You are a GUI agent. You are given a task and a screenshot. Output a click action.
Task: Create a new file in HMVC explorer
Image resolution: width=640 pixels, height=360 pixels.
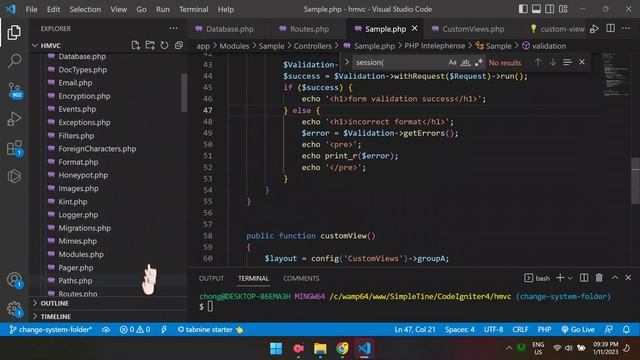[136, 45]
